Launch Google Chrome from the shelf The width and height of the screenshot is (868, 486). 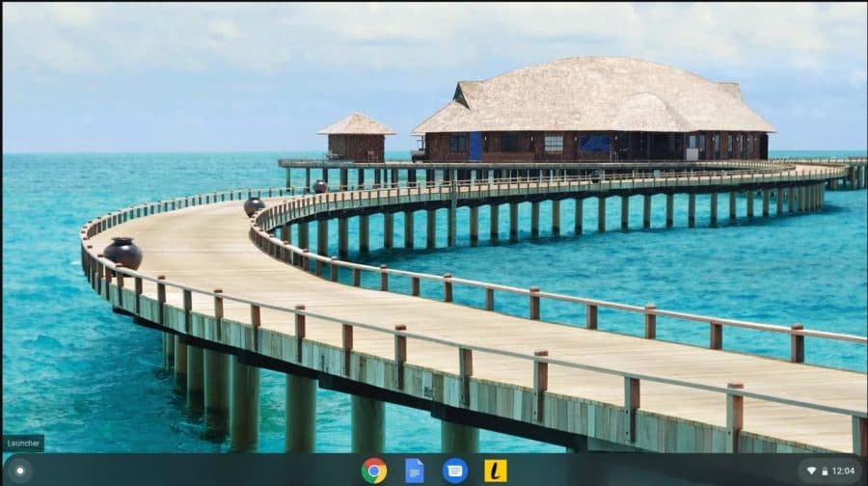point(374,472)
